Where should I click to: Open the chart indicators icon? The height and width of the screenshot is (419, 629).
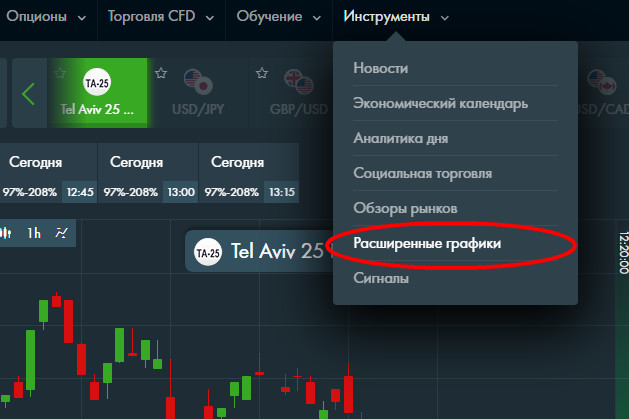(x=61, y=233)
